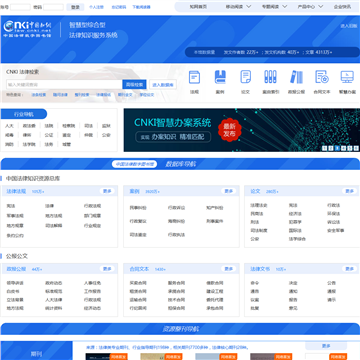Open the 服务合同 link
Image resolution: width=360 pixels, height=360 pixels.
[176, 283]
